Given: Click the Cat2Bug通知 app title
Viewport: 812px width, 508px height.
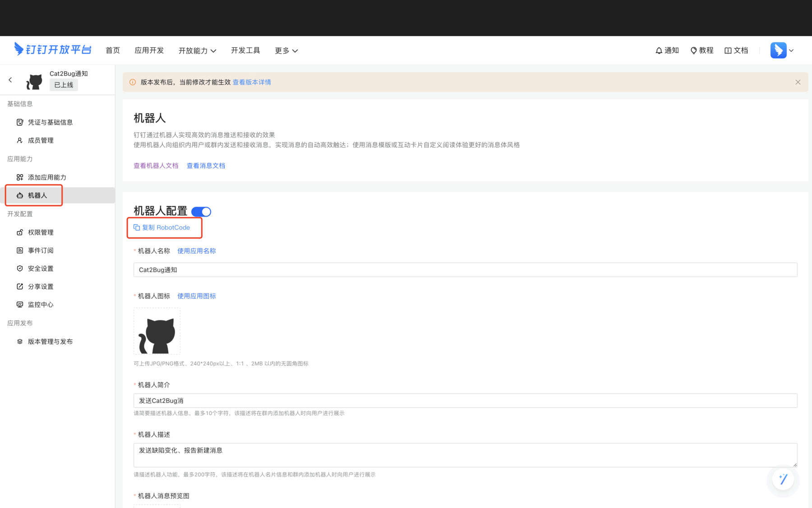Looking at the screenshot, I should coord(69,74).
